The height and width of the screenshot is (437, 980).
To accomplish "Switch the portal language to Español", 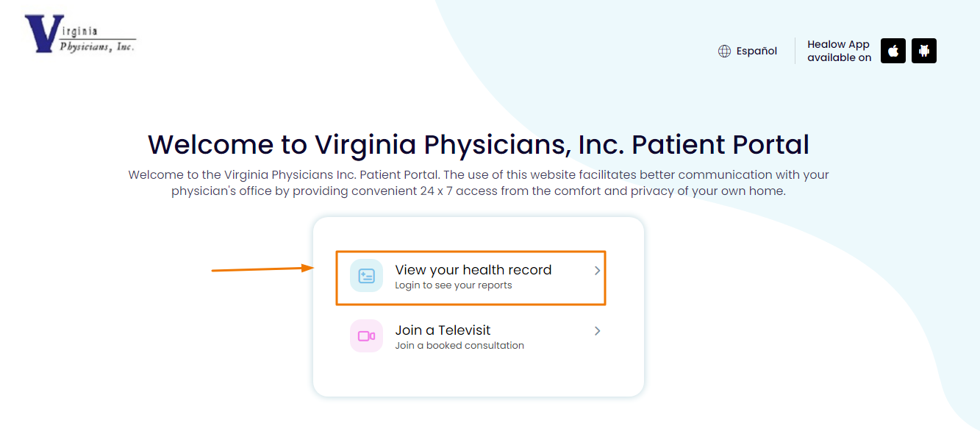I will [757, 50].
